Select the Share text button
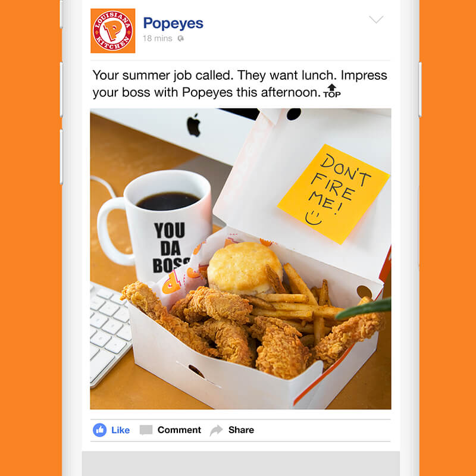This screenshot has width=476, height=476. [x=241, y=430]
